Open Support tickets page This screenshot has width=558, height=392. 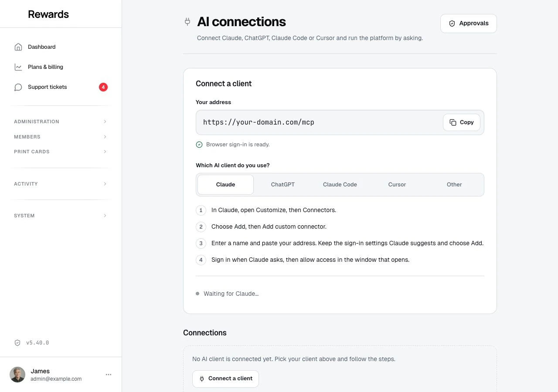pyautogui.click(x=61, y=87)
